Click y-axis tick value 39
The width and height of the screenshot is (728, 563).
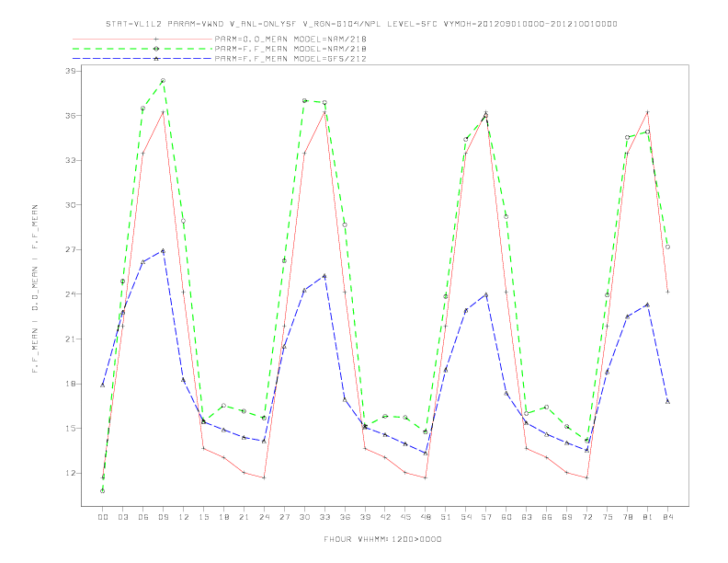point(70,71)
